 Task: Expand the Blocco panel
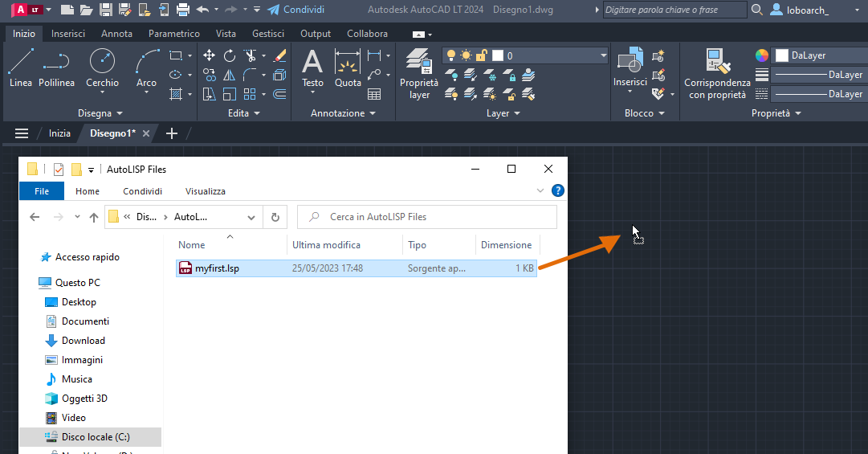coord(644,113)
